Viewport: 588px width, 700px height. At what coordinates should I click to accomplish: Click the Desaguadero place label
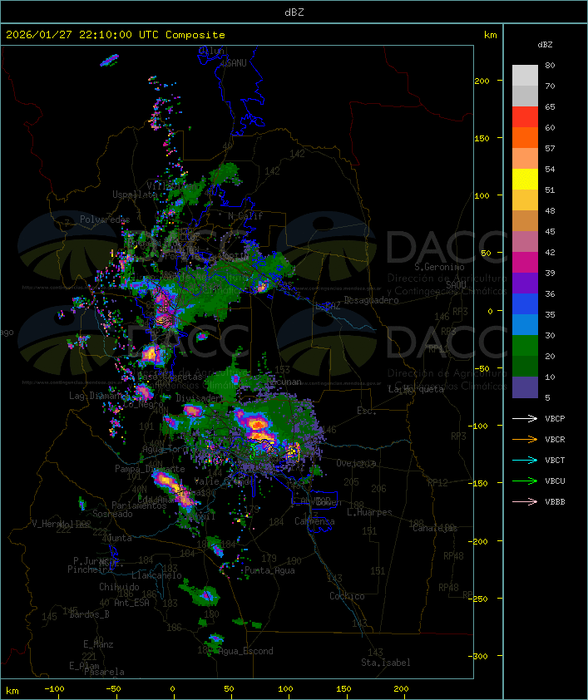(371, 300)
